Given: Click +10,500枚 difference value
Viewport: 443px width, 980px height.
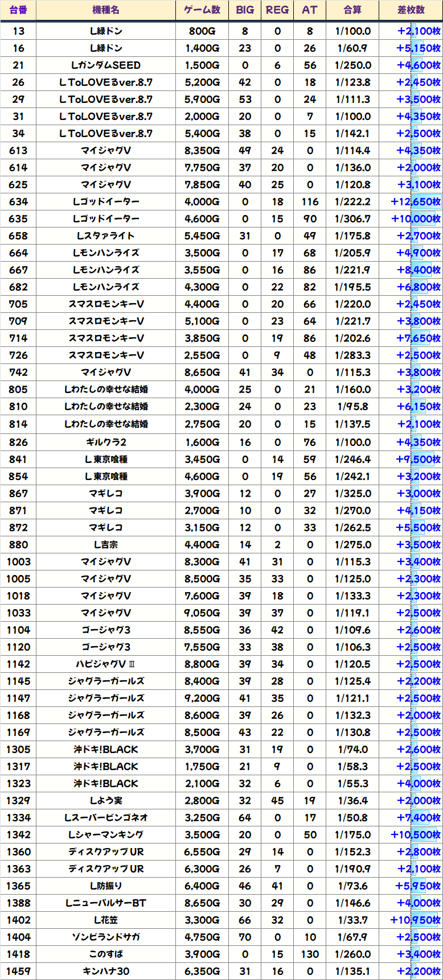Looking at the screenshot, I should pos(416,835).
